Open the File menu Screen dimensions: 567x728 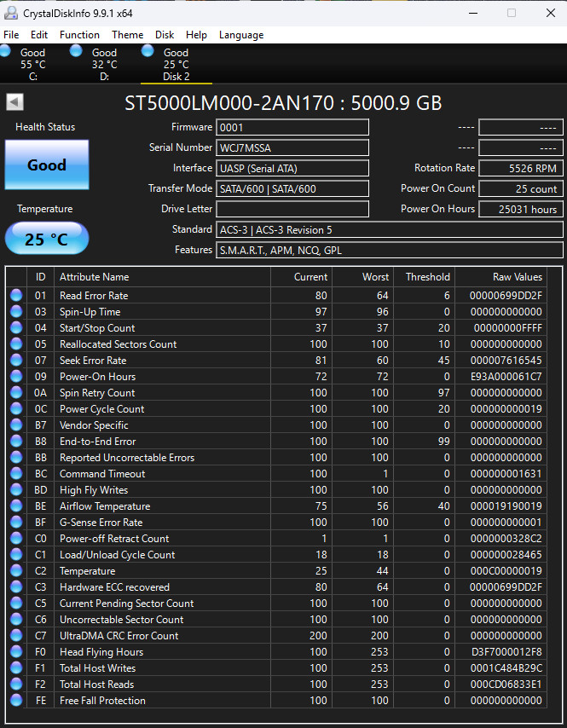pyautogui.click(x=11, y=35)
